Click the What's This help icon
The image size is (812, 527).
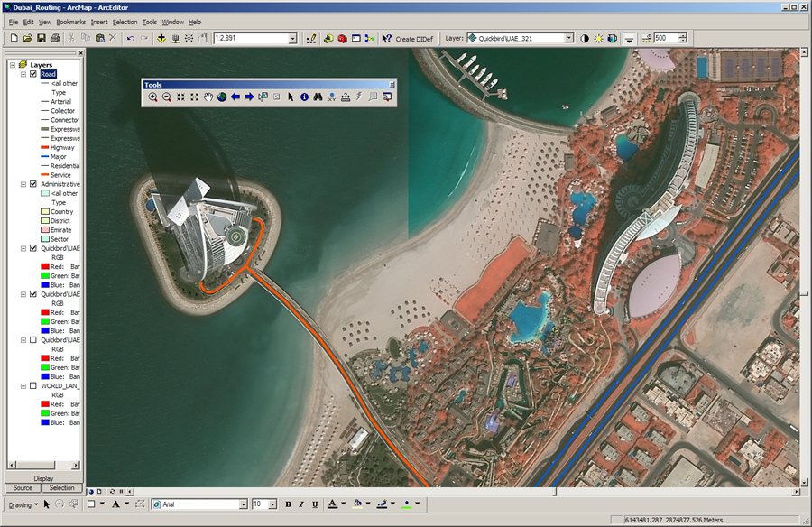[387, 38]
